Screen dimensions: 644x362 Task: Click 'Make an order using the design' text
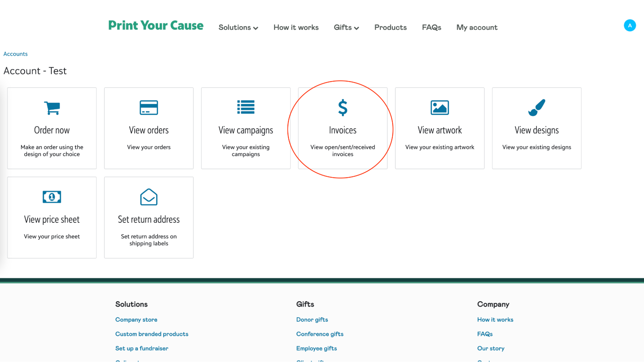pyautogui.click(x=52, y=151)
